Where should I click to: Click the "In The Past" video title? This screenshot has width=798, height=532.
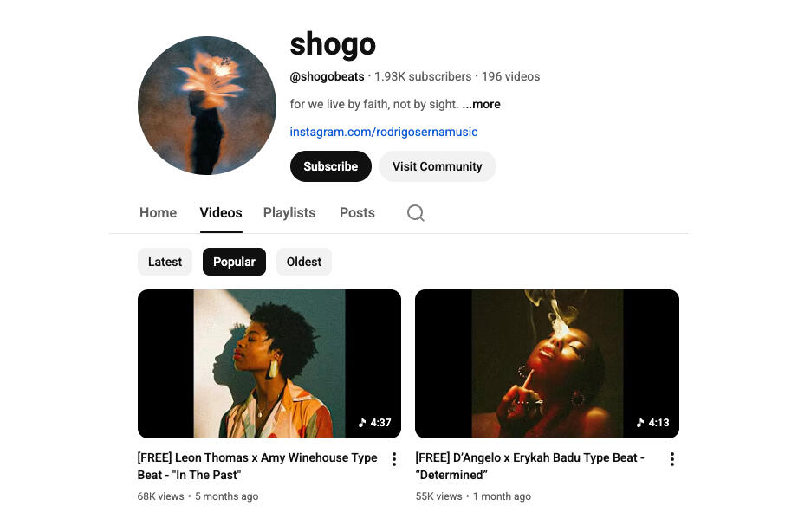pyautogui.click(x=257, y=466)
